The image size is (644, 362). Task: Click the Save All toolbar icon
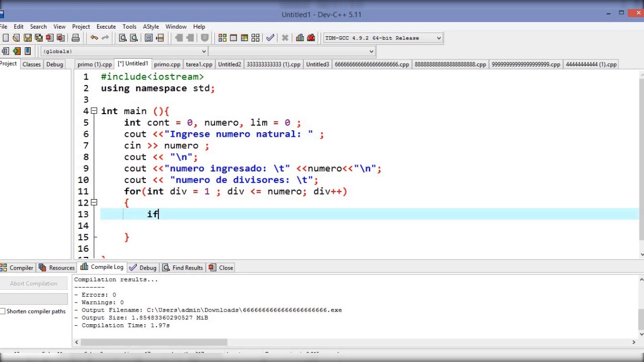tap(38, 38)
